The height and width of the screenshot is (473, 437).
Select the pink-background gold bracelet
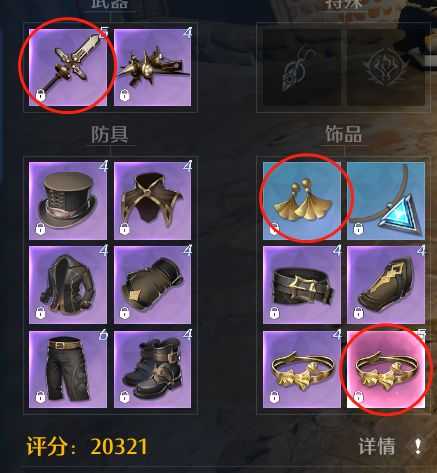[386, 369]
